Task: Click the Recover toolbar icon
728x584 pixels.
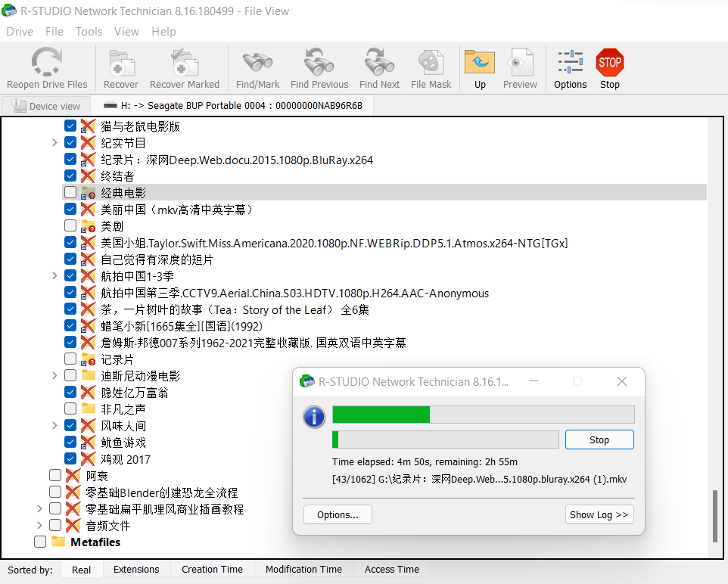Action: (121, 63)
